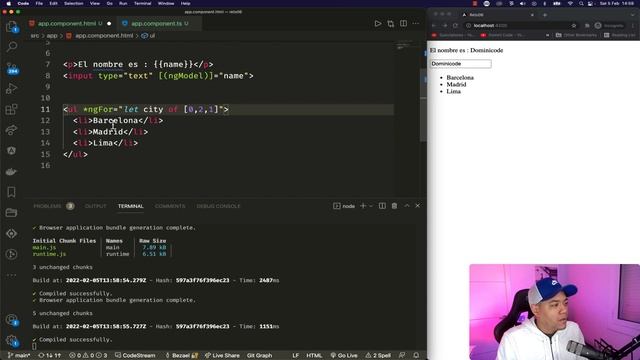Viewport: 640px width, 360px height.
Task: Select the TERMINAL panel tab
Action: point(131,206)
